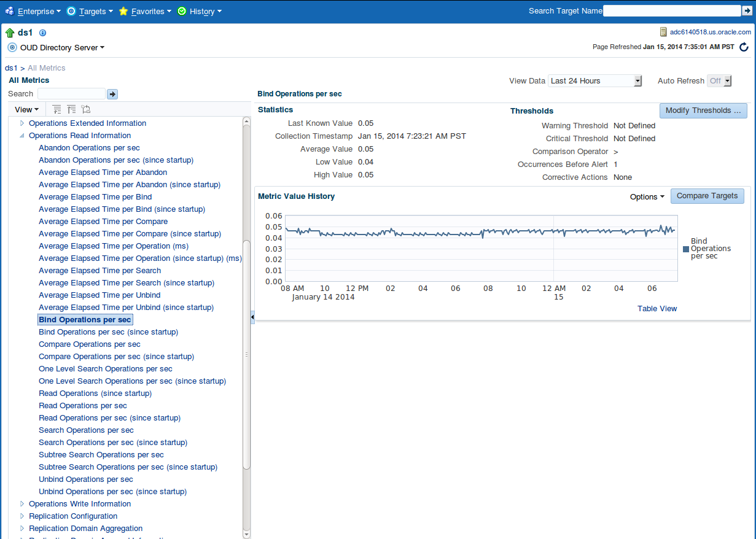
Task: Click the Modify Thresholds button
Action: tap(703, 111)
